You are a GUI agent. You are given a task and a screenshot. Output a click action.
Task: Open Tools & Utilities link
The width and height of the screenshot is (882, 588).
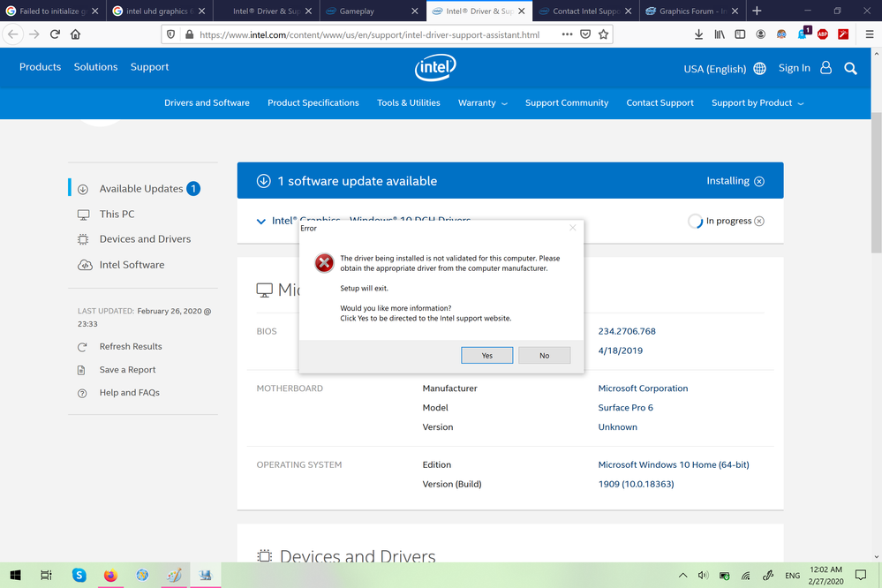pyautogui.click(x=409, y=103)
